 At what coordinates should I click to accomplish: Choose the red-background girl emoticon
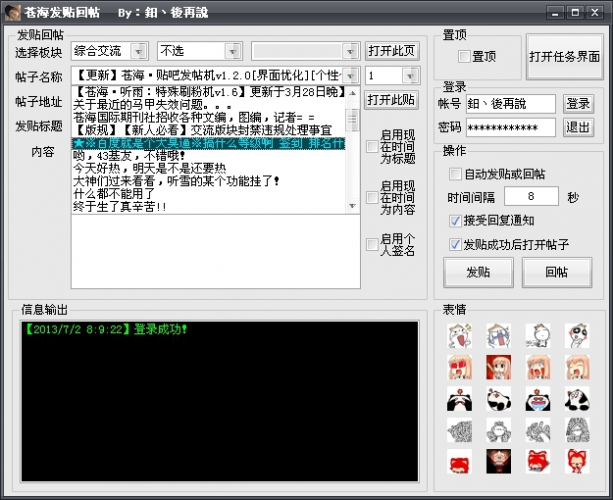pos(499,366)
